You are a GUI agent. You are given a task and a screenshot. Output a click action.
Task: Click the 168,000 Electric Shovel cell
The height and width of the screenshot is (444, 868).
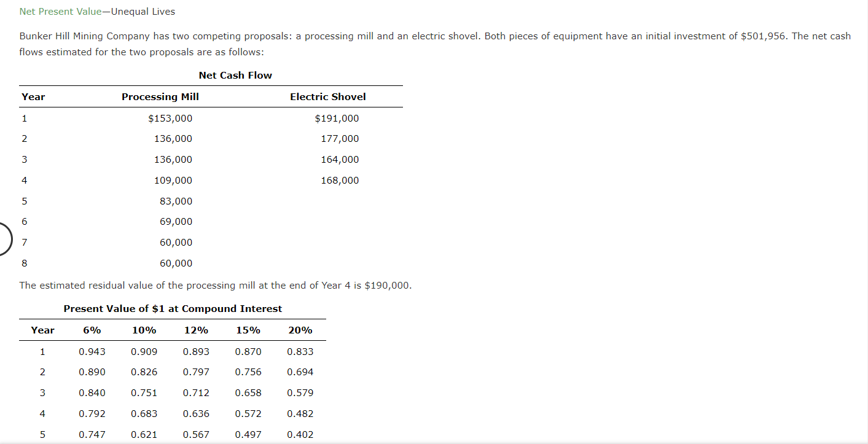[340, 181]
